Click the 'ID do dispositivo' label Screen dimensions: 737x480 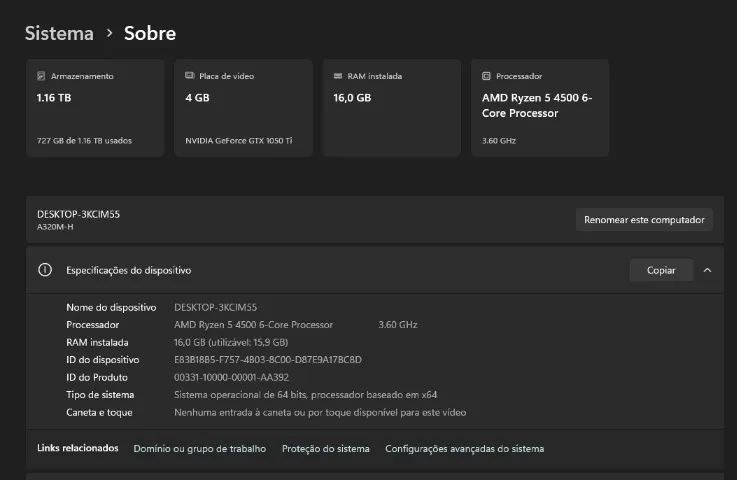click(102, 360)
